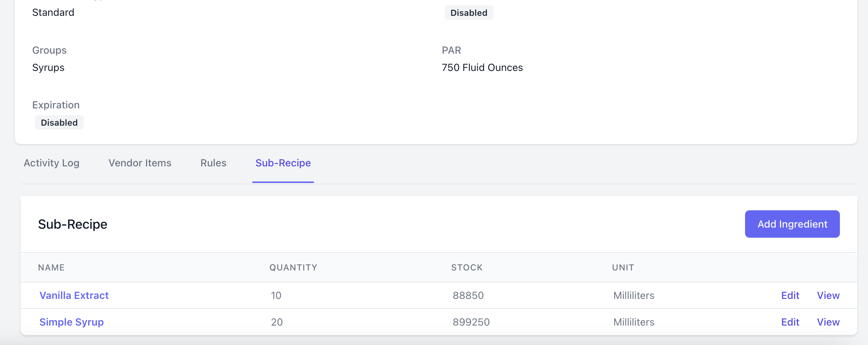Select the Syrups group value

(x=48, y=68)
